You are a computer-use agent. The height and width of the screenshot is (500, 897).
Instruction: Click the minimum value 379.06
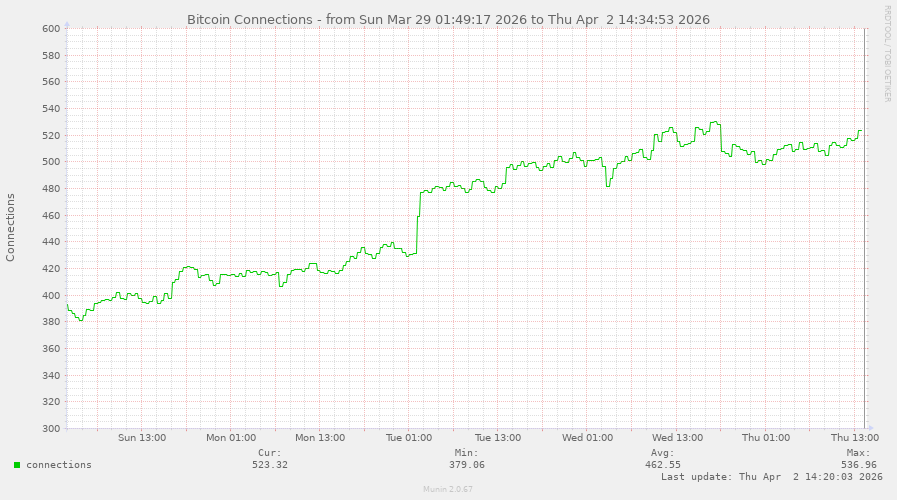pos(467,465)
